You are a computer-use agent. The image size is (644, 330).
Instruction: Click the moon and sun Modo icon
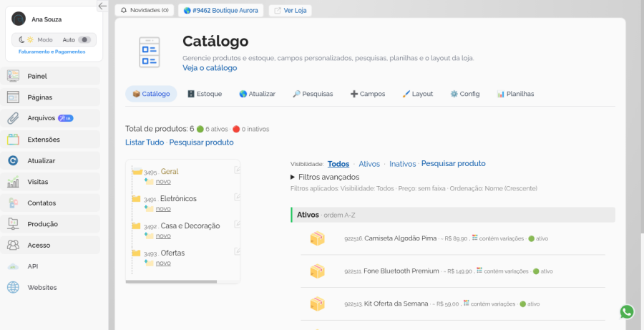26,40
